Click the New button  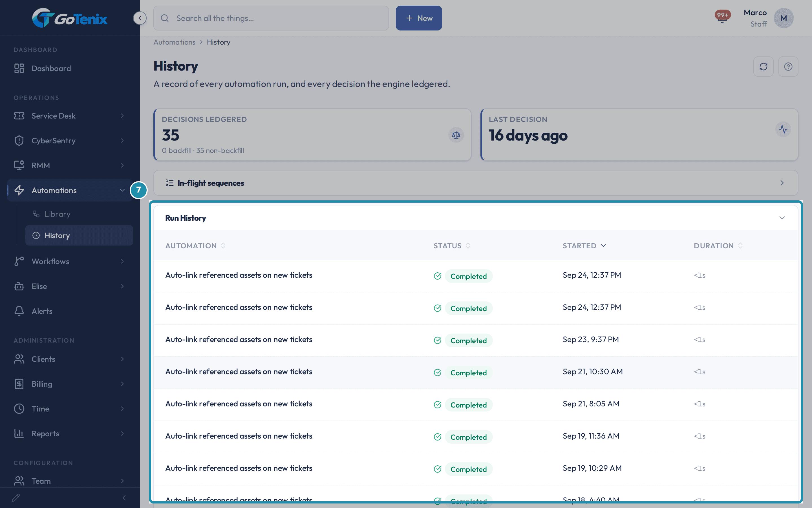tap(419, 18)
